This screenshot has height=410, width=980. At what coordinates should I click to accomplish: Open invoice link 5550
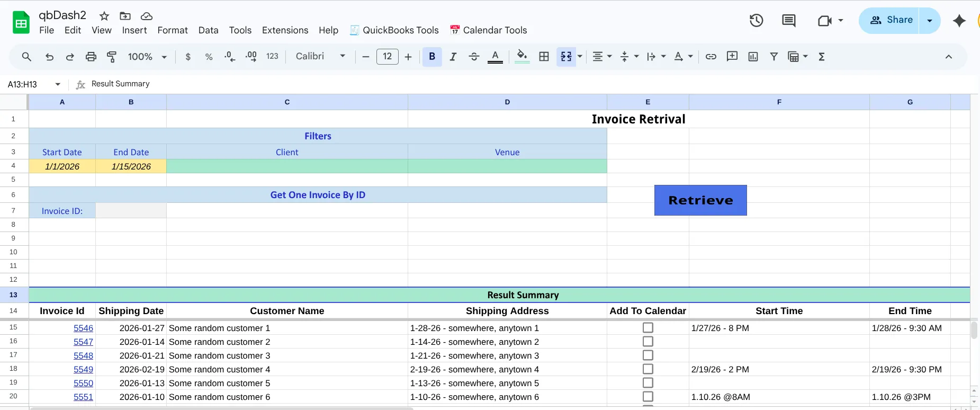point(83,384)
